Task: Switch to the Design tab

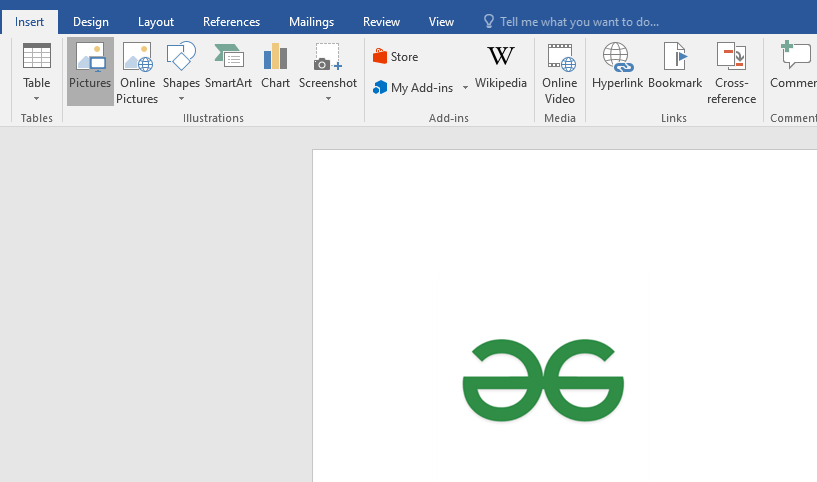Action: point(91,22)
